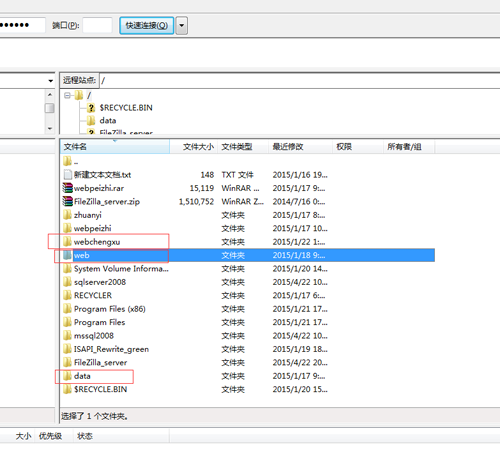Click Program Files (x86) folder icon
Viewport: 500px width, 470px height.
[67, 309]
